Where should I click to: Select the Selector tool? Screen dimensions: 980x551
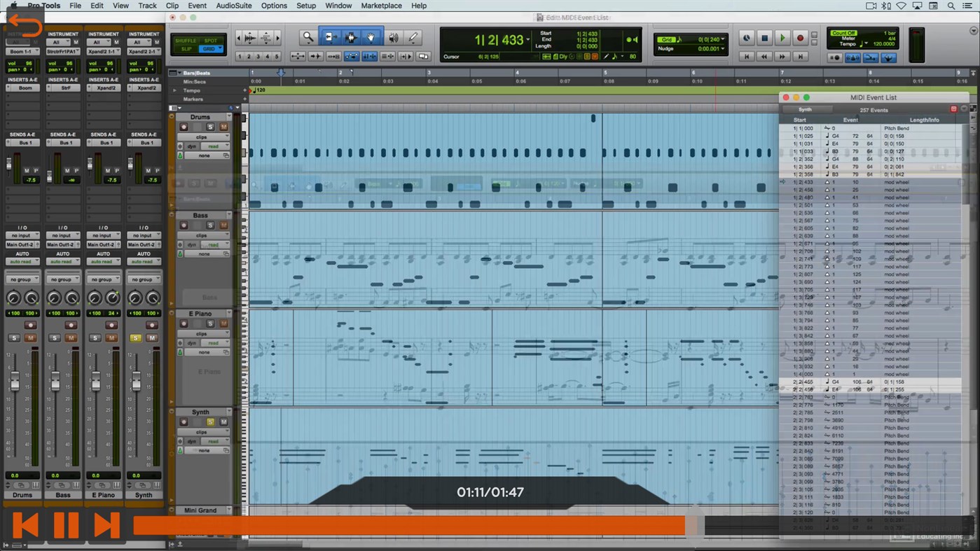[x=350, y=37]
